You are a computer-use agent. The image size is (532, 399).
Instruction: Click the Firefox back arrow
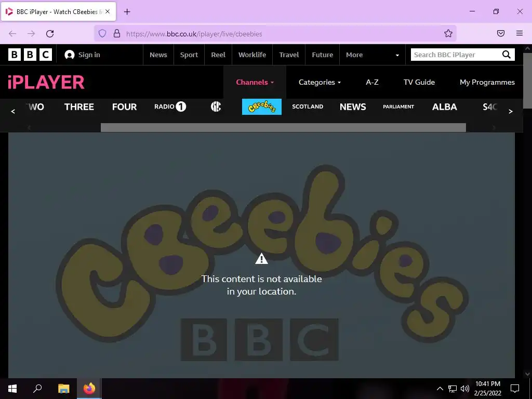12,34
